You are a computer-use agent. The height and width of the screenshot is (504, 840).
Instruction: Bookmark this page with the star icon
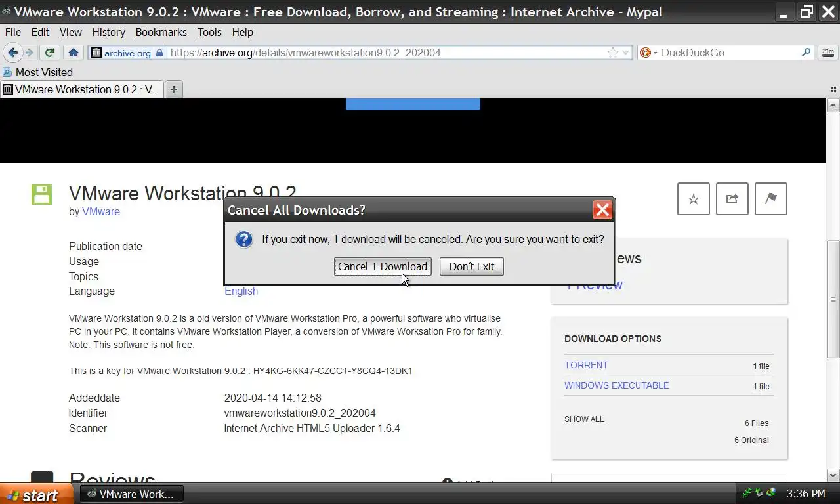[x=612, y=52]
